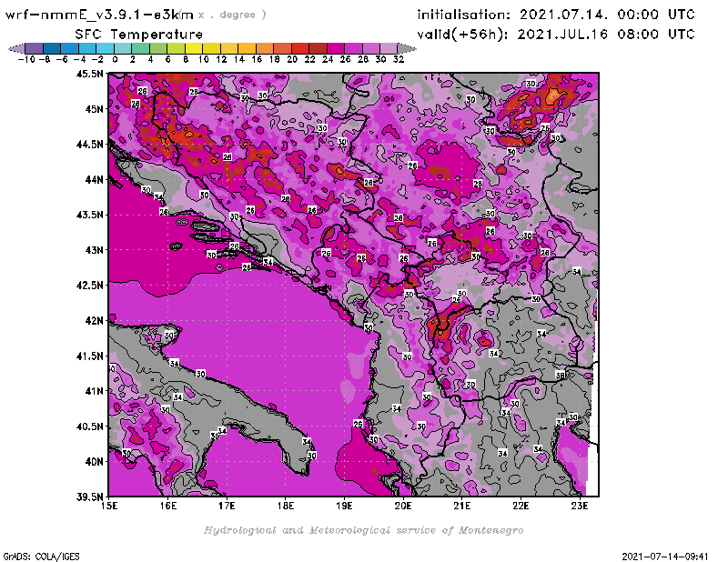This screenshot has height=562, width=728.
Task: Click the Hydrological and Meteorological service of Montenegro caption
Action: coord(363,530)
